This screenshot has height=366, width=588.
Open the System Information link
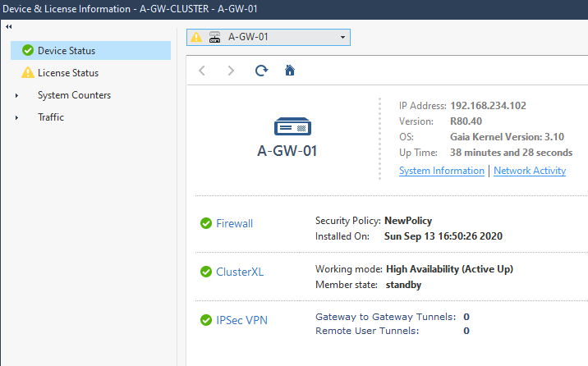[441, 171]
